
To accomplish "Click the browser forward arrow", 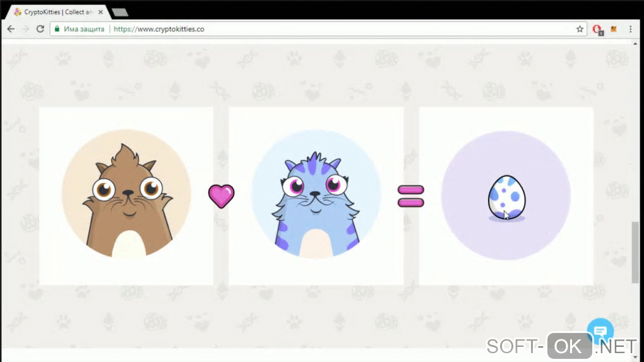I will [x=25, y=29].
